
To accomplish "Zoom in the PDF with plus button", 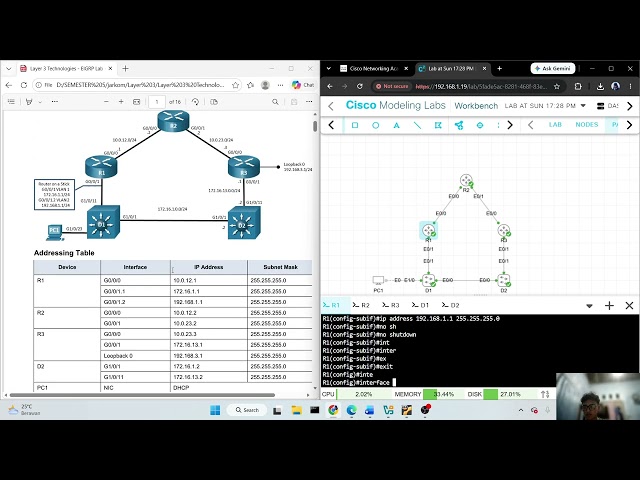I will click(x=121, y=102).
